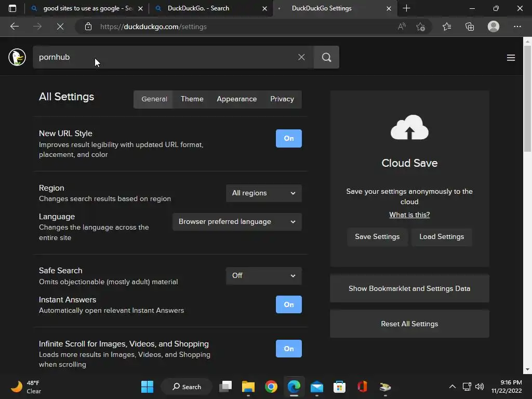Open Microsoft Store from taskbar
The width and height of the screenshot is (532, 399).
click(340, 387)
